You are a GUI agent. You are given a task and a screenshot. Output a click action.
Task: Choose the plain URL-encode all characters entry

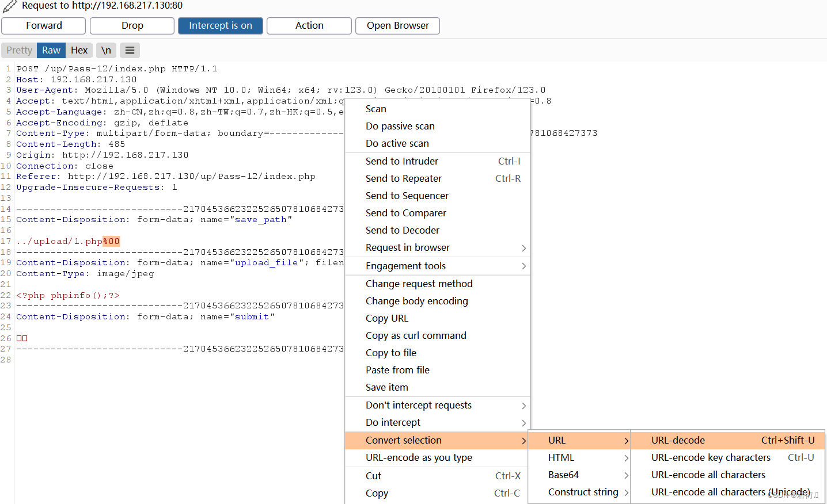pyautogui.click(x=728, y=475)
